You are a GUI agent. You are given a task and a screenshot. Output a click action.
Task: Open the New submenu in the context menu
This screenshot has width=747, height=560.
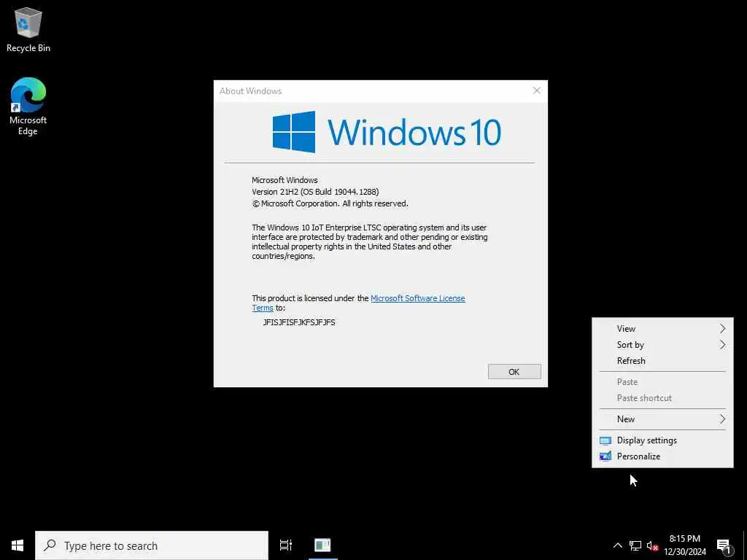click(662, 419)
